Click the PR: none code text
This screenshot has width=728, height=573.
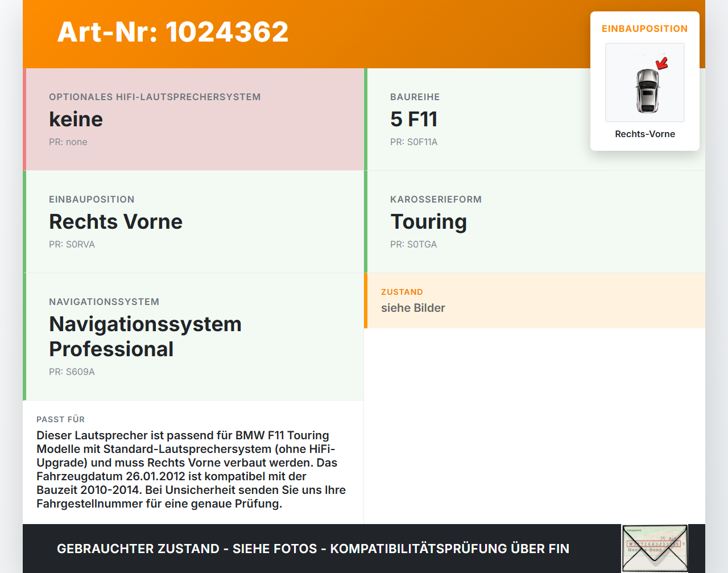[68, 142]
